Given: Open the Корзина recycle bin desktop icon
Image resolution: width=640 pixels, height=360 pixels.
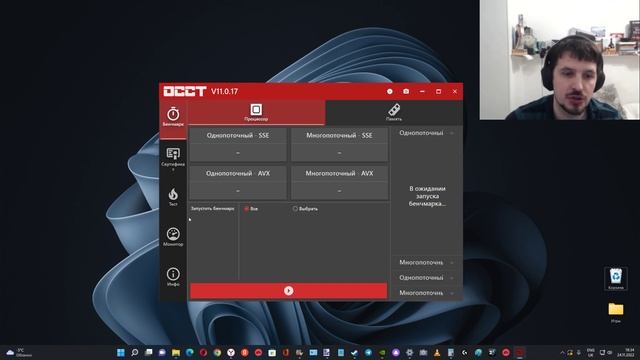Looking at the screenshot, I should tap(616, 279).
